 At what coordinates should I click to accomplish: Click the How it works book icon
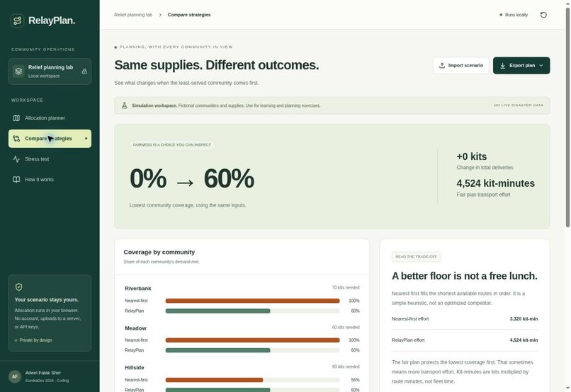pos(16,179)
